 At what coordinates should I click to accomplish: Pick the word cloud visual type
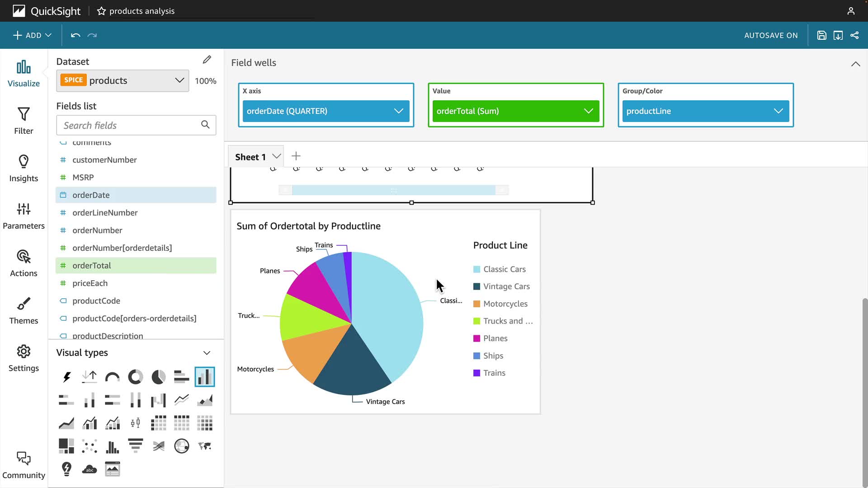[90, 469]
